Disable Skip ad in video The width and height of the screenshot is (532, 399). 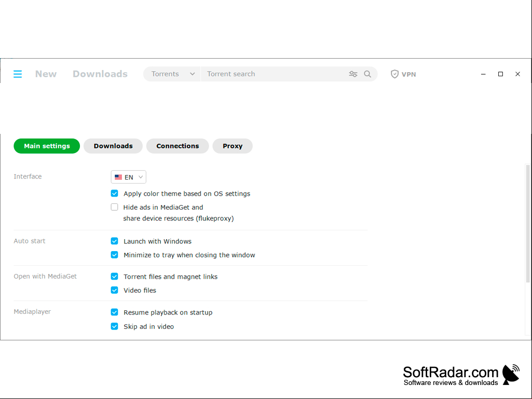(114, 326)
